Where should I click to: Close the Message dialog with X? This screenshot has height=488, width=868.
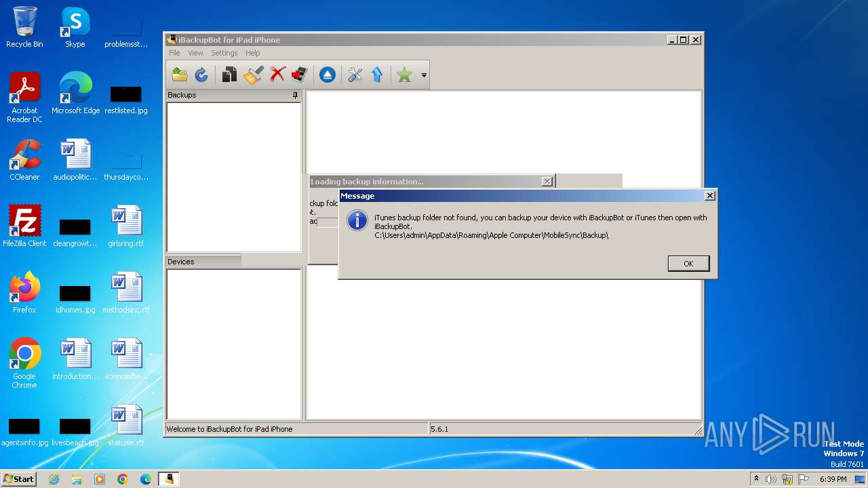pyautogui.click(x=709, y=196)
